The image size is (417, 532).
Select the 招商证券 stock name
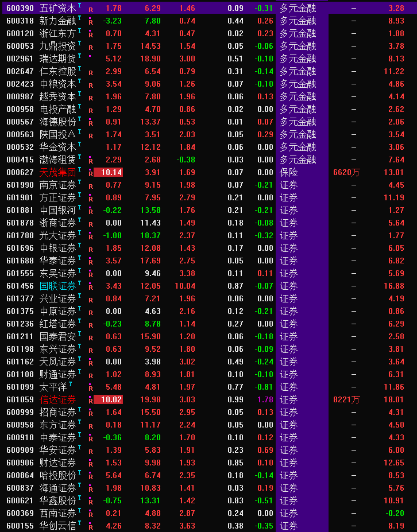click(57, 412)
